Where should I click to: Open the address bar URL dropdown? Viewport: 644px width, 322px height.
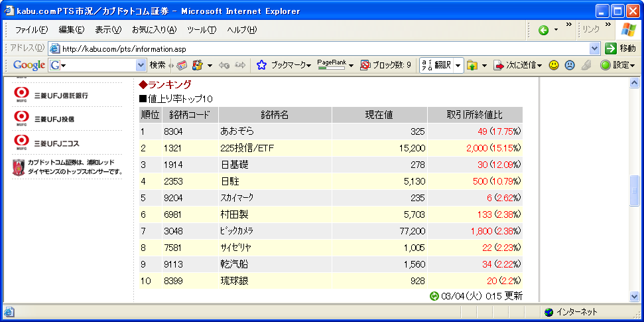594,48
